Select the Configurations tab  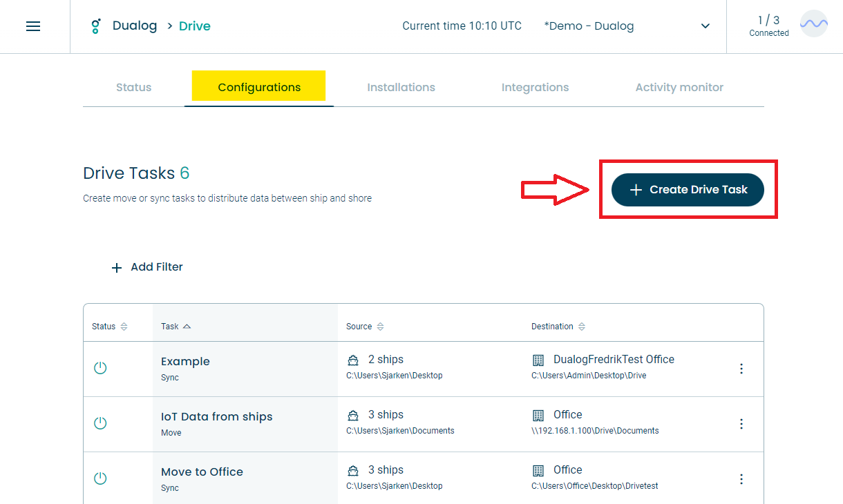(259, 88)
